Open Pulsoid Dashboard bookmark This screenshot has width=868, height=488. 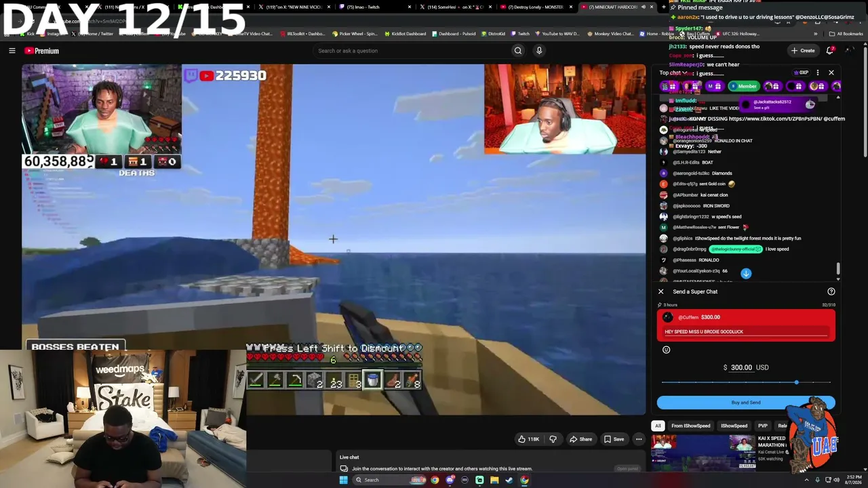click(454, 33)
